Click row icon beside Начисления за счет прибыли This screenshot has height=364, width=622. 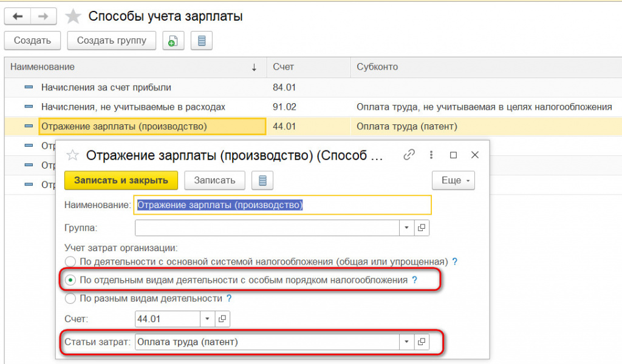click(x=29, y=87)
